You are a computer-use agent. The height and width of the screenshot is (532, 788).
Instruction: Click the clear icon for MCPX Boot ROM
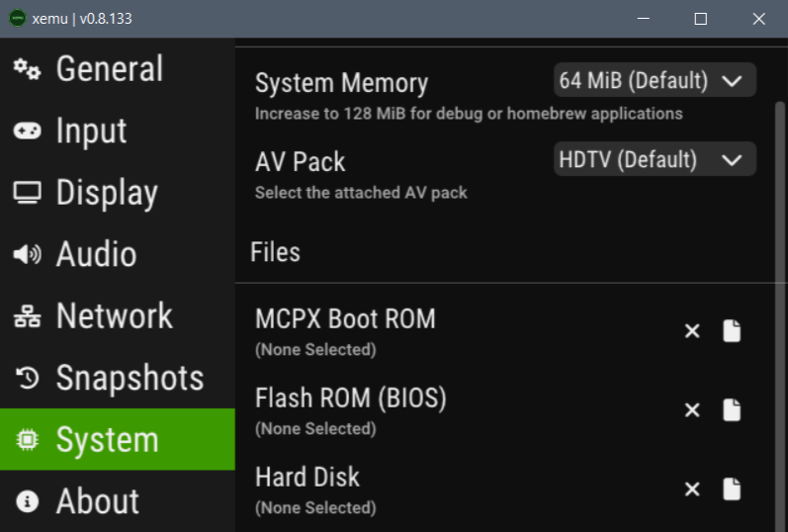coord(692,331)
